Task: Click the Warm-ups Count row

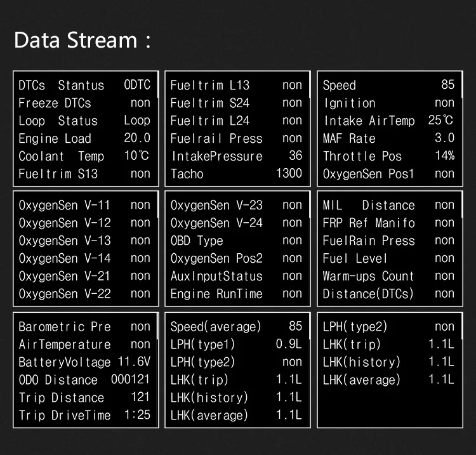Action: click(x=388, y=276)
